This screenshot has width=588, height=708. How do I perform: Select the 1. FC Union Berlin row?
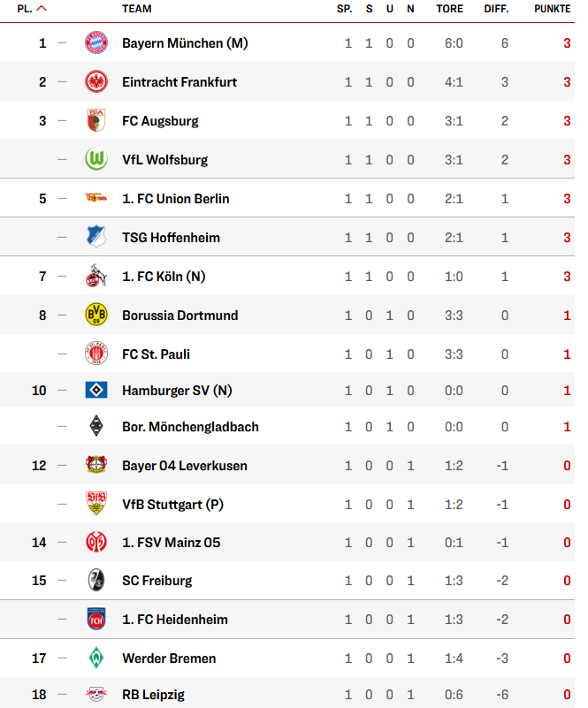tap(287, 198)
